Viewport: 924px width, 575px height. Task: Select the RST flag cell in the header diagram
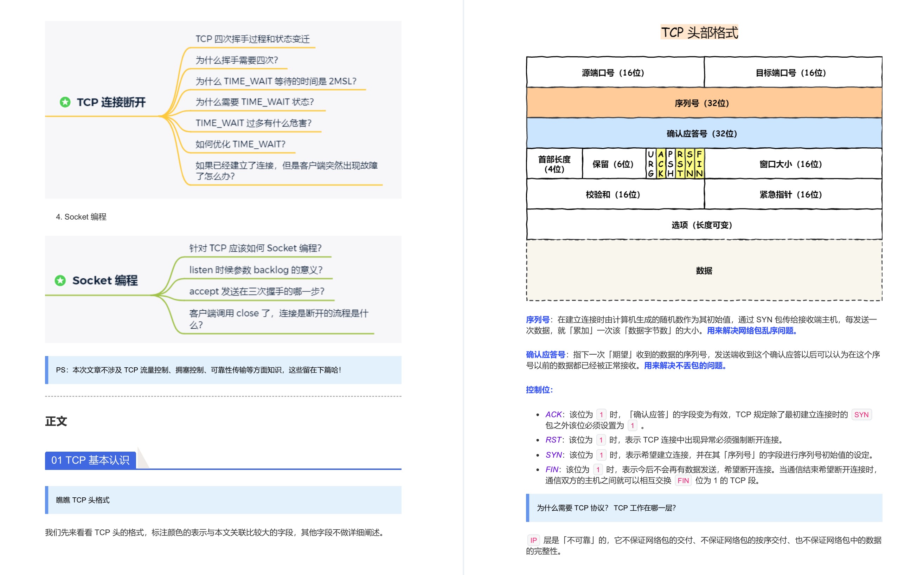[x=680, y=164]
